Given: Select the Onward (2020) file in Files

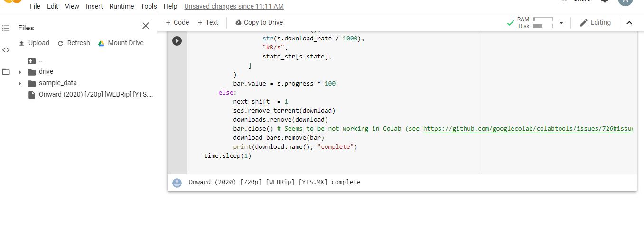Looking at the screenshot, I should coord(95,95).
